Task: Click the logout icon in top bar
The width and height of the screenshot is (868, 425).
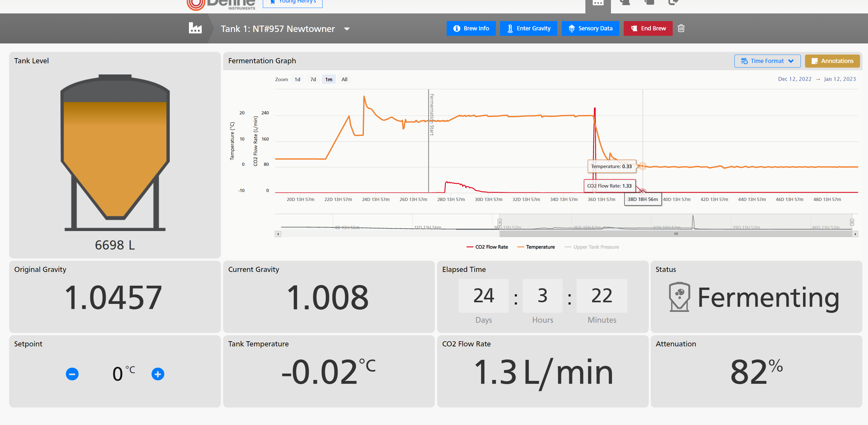Action: coord(673,3)
